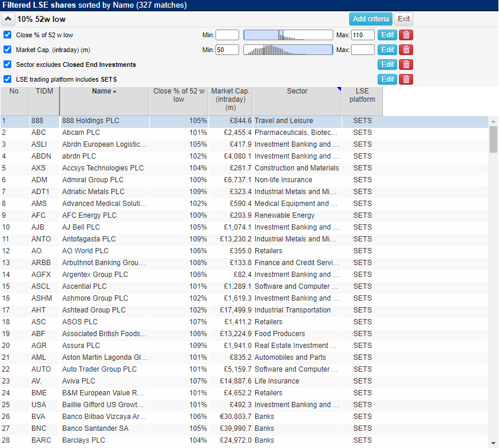499x448 pixels.
Task: Click the Add criteria button
Action: 371,19
